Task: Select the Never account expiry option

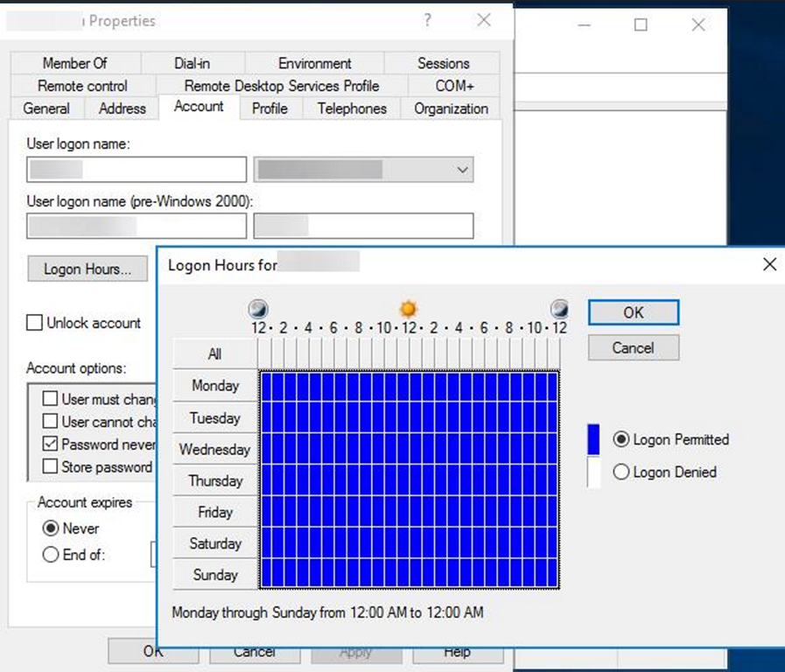Action: click(51, 528)
